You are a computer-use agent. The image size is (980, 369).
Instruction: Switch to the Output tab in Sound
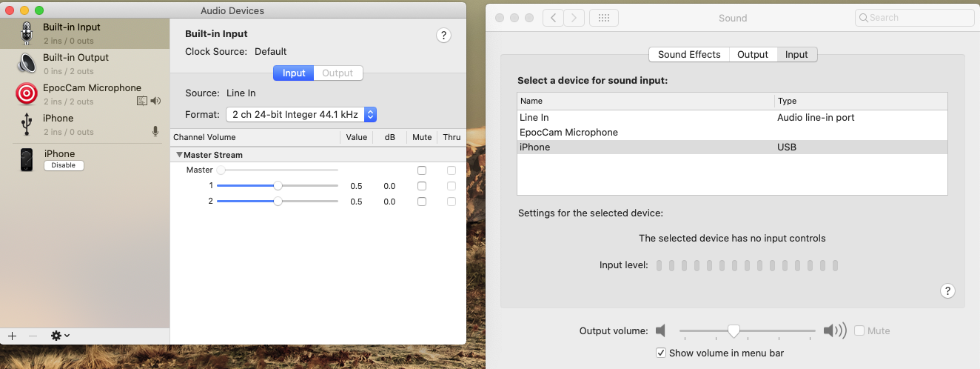[x=753, y=54]
